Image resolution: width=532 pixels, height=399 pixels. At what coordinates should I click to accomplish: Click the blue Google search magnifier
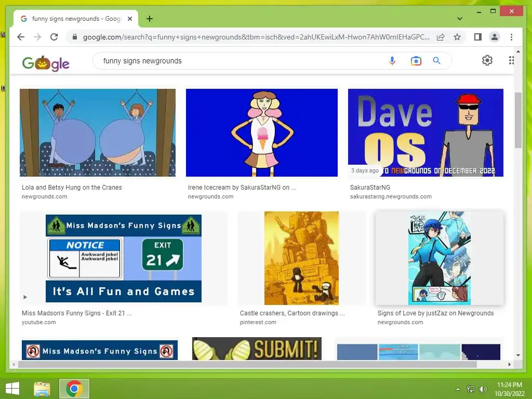[436, 61]
